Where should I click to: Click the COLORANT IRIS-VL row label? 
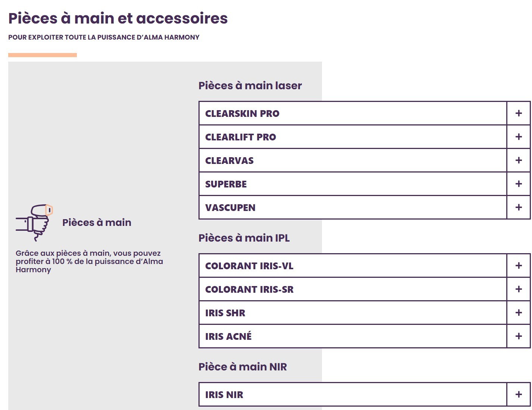point(249,266)
